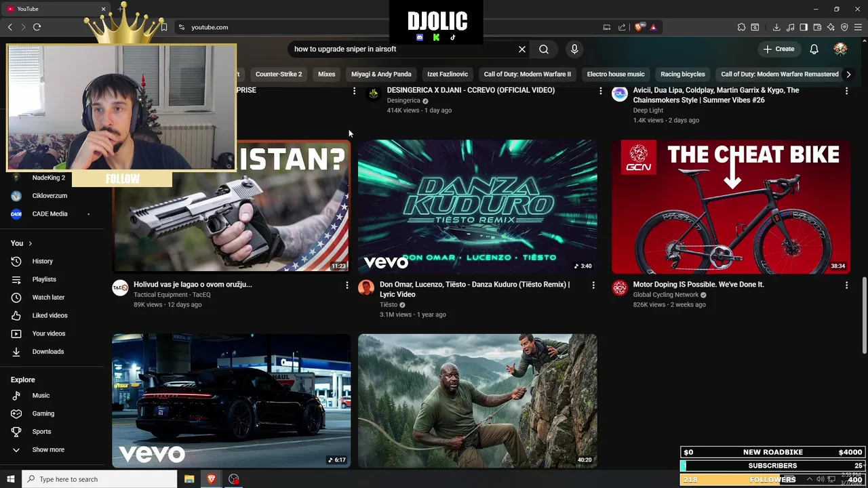Viewport: 868px width, 488px height.
Task: Open File Explorer from taskbar
Action: click(x=189, y=479)
